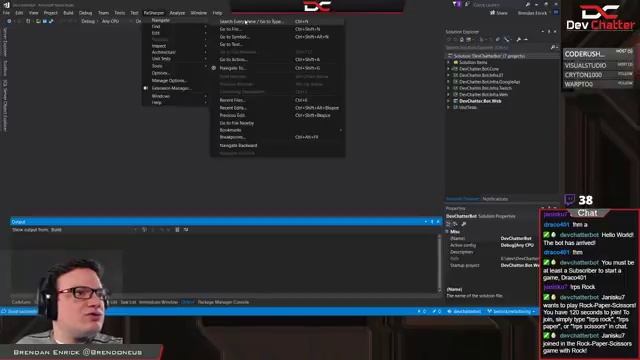Open Breakpoints entry

pos(278,138)
